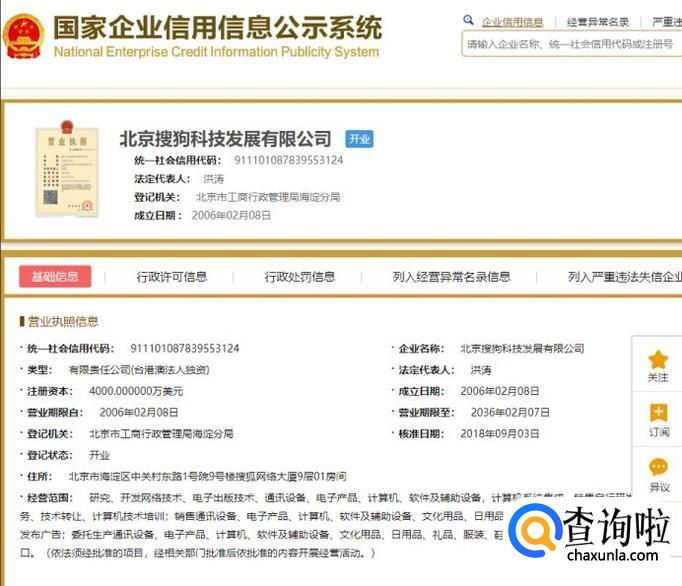Click the blue 开业 status badge
Image resolution: width=682 pixels, height=586 pixels.
pyautogui.click(x=359, y=139)
